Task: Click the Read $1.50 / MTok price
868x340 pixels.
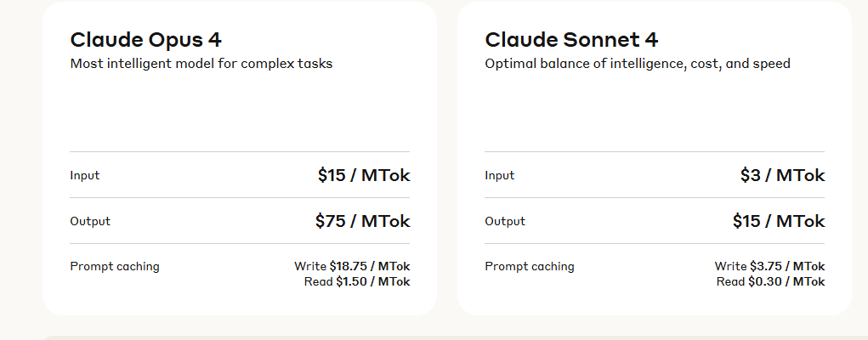Action: [357, 281]
